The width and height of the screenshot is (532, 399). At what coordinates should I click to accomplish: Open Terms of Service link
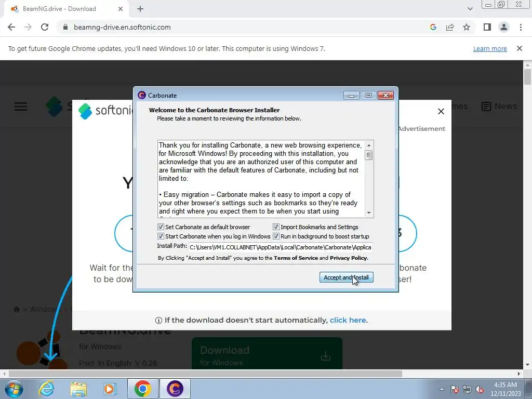(x=296, y=258)
